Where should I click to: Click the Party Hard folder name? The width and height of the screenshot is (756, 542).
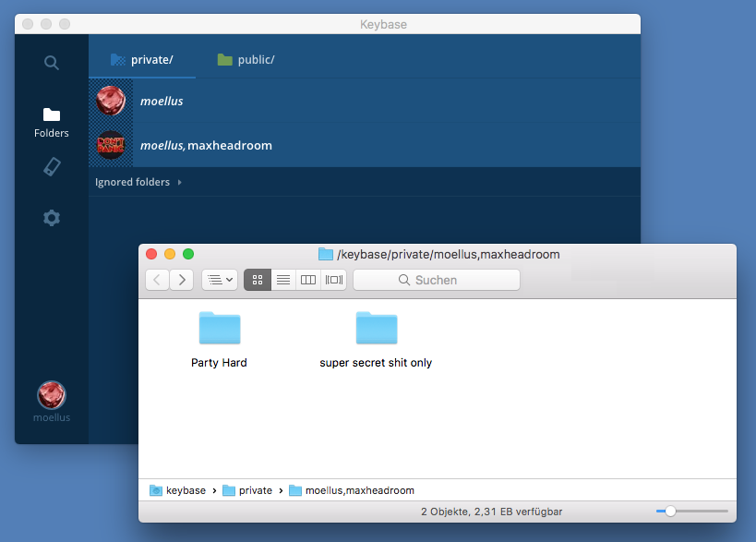click(219, 363)
